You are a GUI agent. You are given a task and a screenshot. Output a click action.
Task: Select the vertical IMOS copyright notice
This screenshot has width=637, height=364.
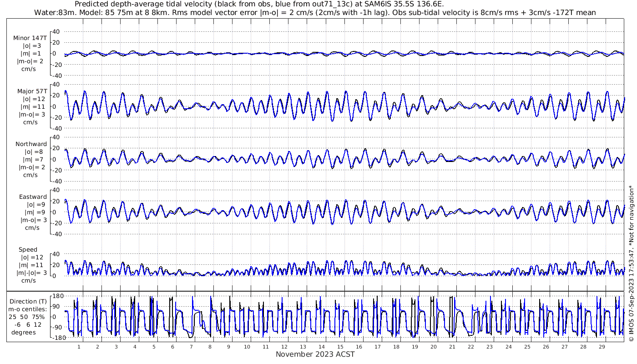tap(631, 264)
